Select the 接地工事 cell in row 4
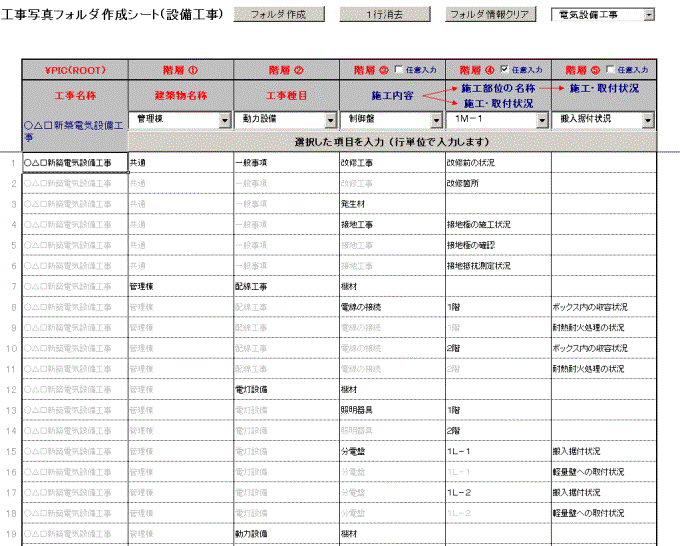 click(x=392, y=225)
